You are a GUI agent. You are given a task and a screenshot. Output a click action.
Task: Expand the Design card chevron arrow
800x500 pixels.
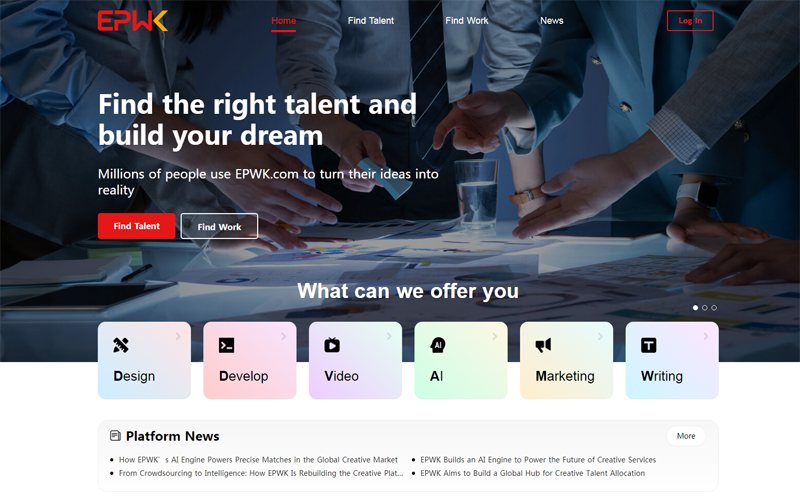(178, 336)
